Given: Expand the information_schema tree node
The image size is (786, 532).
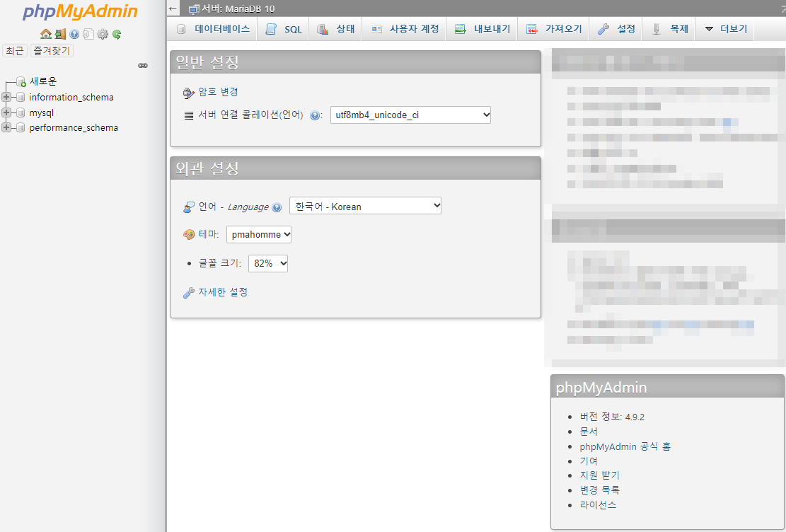Looking at the screenshot, I should click(6, 98).
